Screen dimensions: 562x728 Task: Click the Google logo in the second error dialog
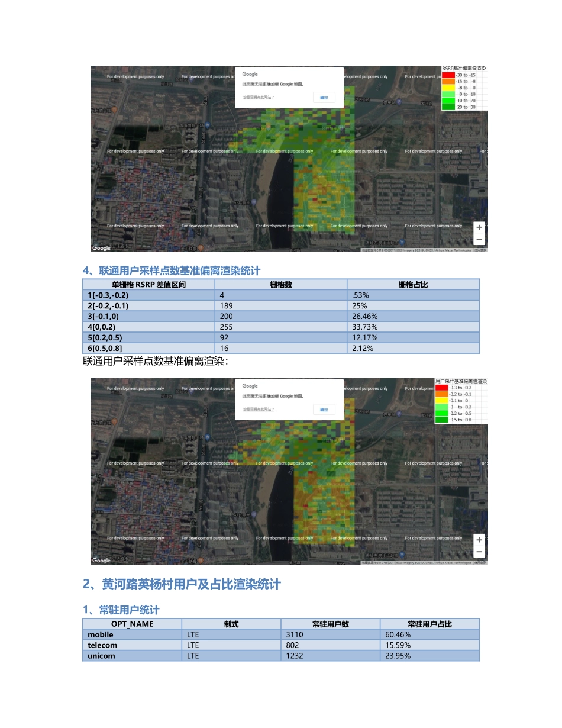click(x=249, y=385)
